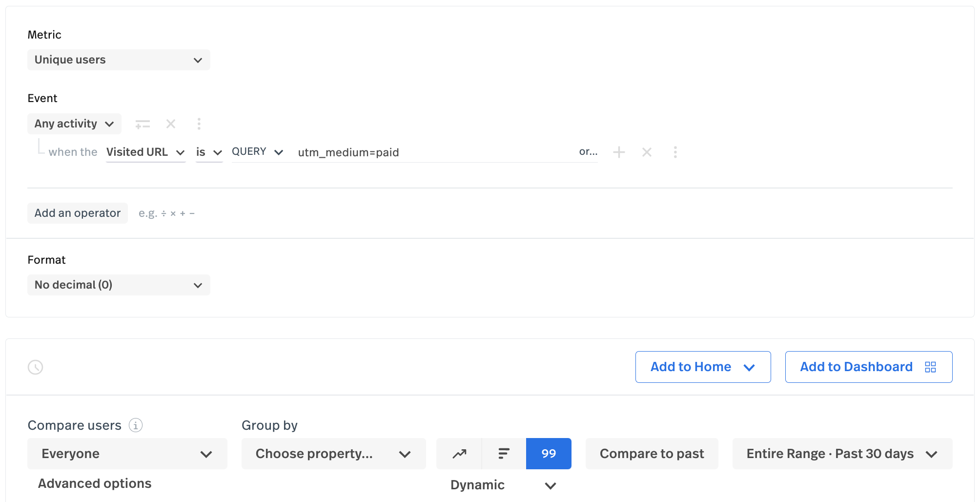Image resolution: width=980 pixels, height=502 pixels.
Task: Click the clock history icon
Action: [36, 367]
